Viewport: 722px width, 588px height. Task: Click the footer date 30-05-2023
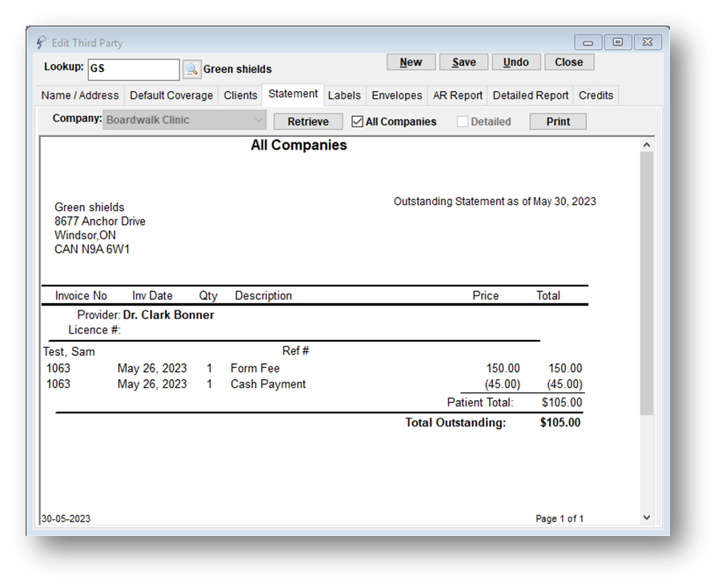click(66, 518)
